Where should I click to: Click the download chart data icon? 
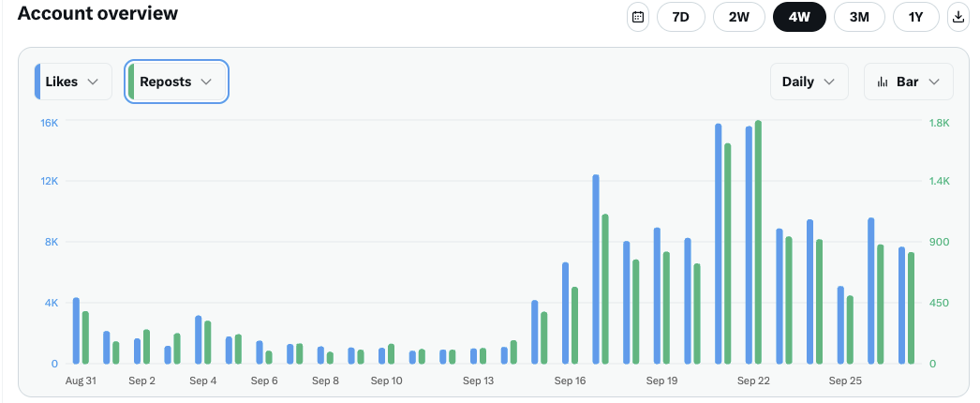coord(958,17)
